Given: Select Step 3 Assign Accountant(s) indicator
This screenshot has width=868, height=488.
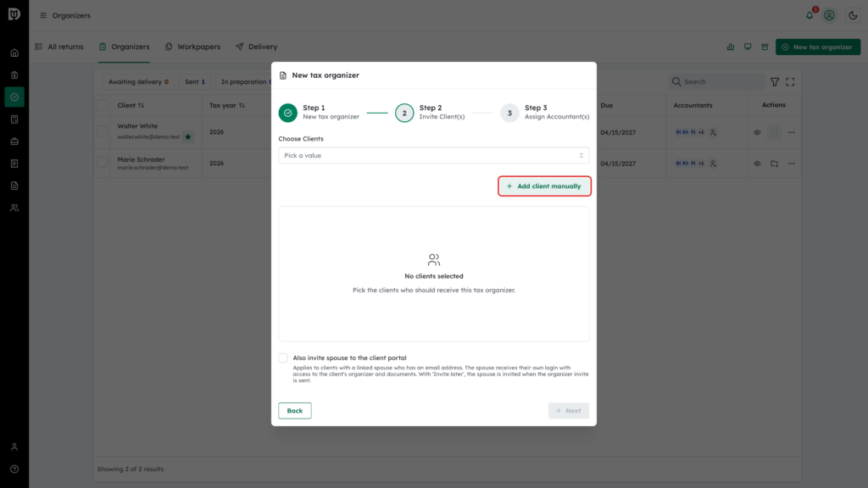Looking at the screenshot, I should (545, 113).
